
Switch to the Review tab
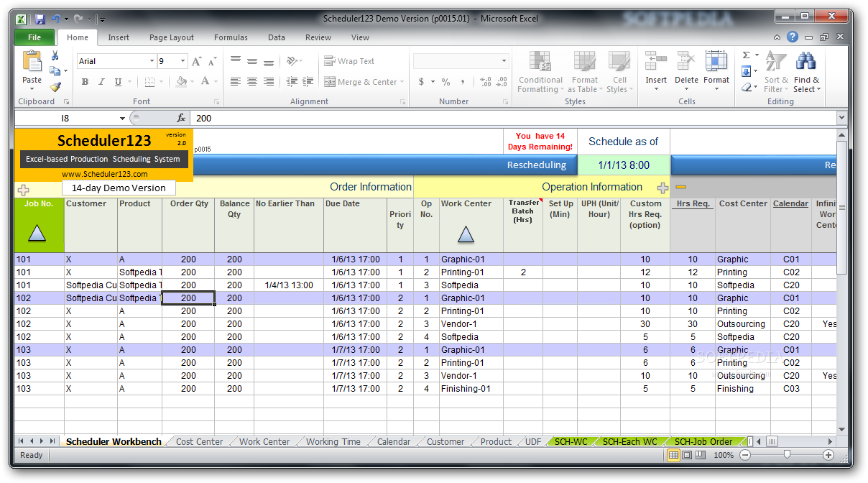[x=318, y=37]
